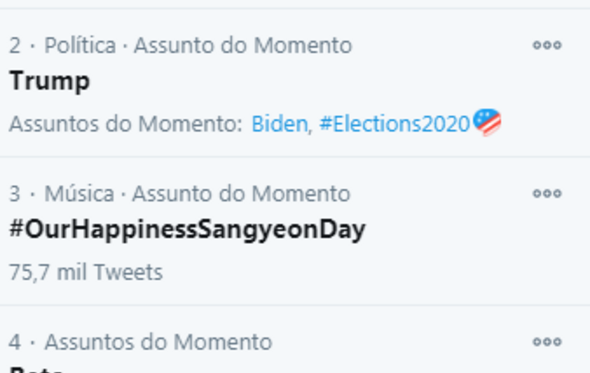This screenshot has width=590, height=373.
Task: Open more options for #OurHappinessSangyeonDay trend
Action: click(547, 193)
